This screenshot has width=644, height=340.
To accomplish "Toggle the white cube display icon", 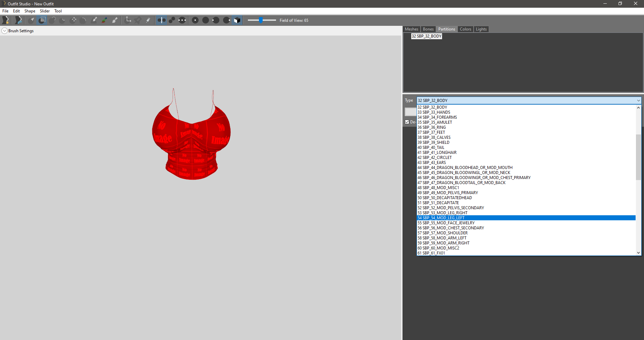I will [237, 20].
